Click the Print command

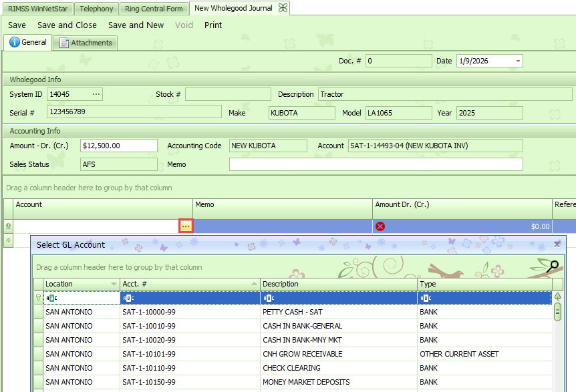[x=213, y=25]
